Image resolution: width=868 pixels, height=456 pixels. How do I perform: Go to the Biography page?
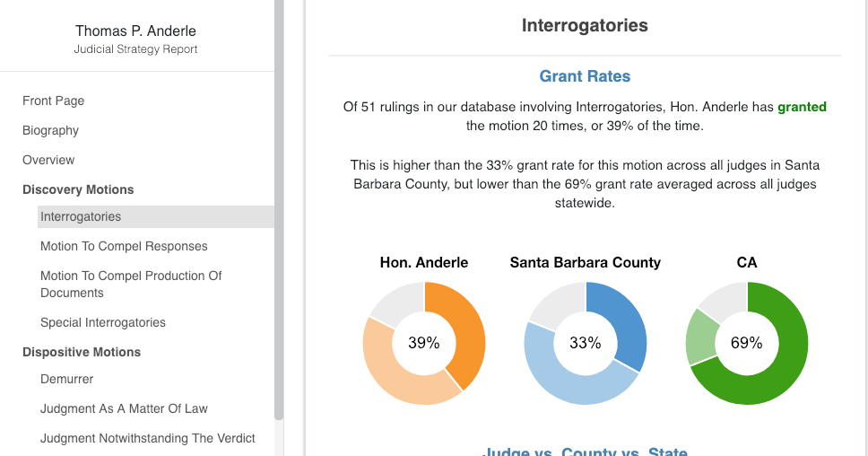coord(51,130)
